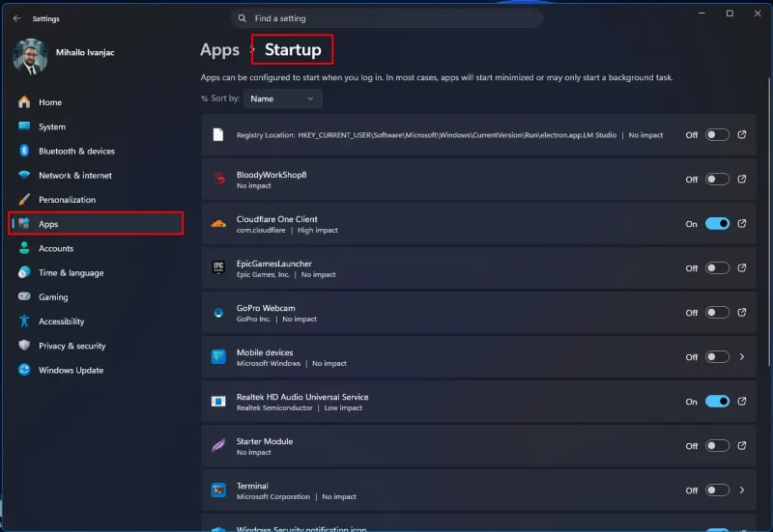Click the search magnifier icon
773x532 pixels.
[242, 18]
